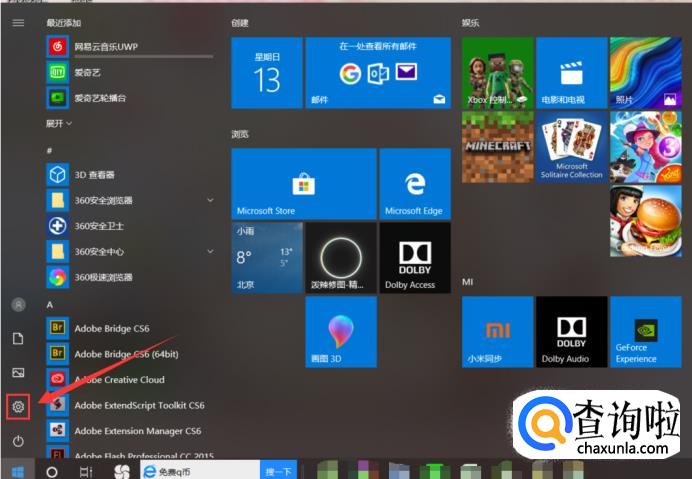Launch the 爱奇艺 app
This screenshot has width=692, height=479.
(x=130, y=72)
